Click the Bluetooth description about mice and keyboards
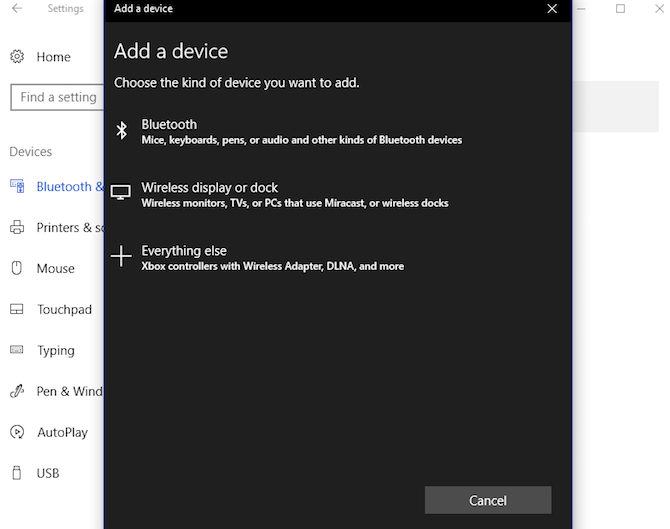This screenshot has height=529, width=670. pos(302,140)
